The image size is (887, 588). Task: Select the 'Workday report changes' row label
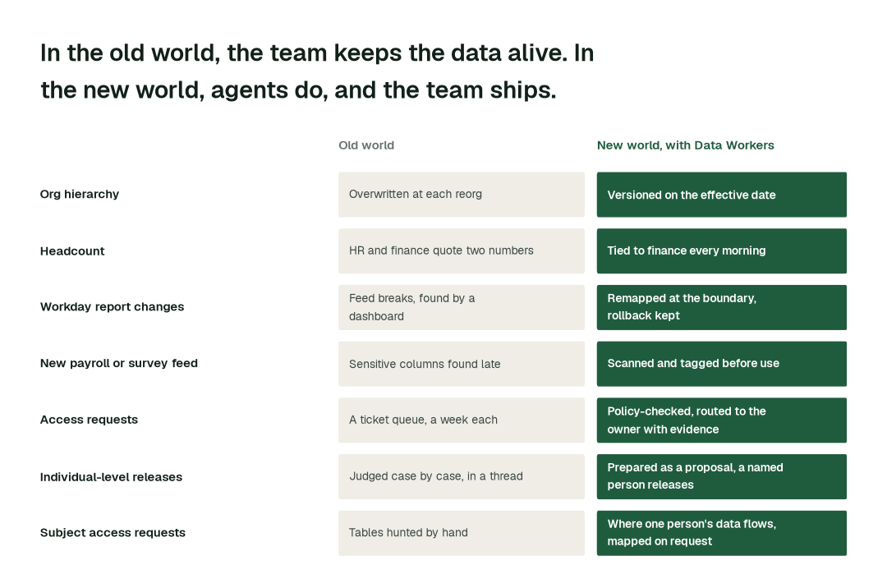point(112,307)
